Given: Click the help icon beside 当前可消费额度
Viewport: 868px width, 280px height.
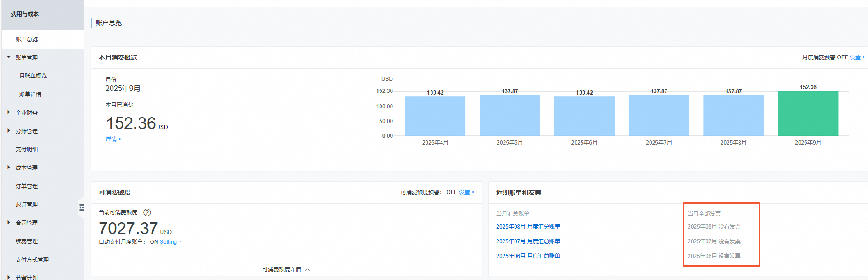Looking at the screenshot, I should point(147,213).
